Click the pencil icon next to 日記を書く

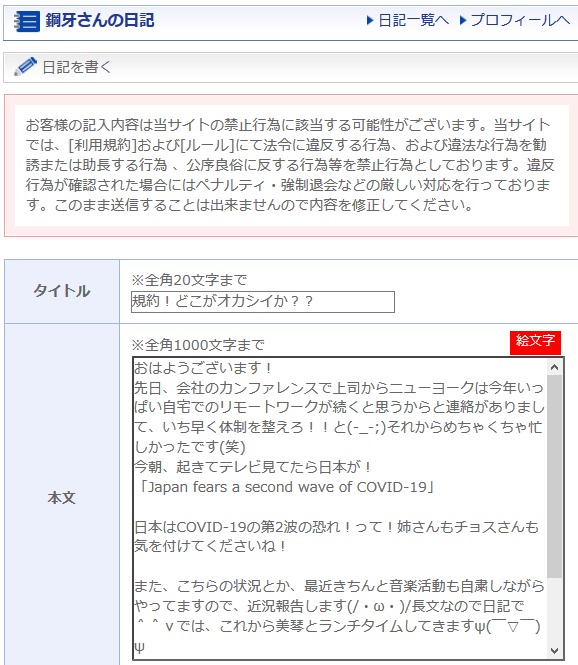pos(25,67)
